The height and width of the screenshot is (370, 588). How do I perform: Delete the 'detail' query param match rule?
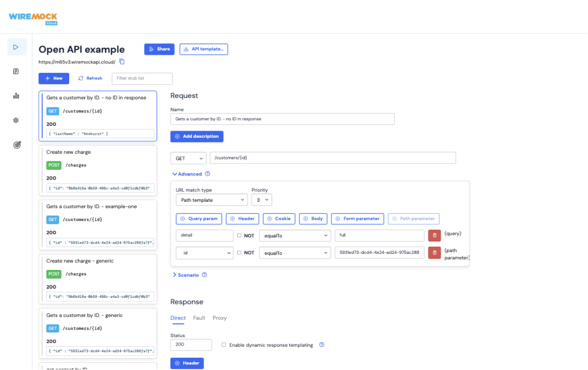[434, 235]
